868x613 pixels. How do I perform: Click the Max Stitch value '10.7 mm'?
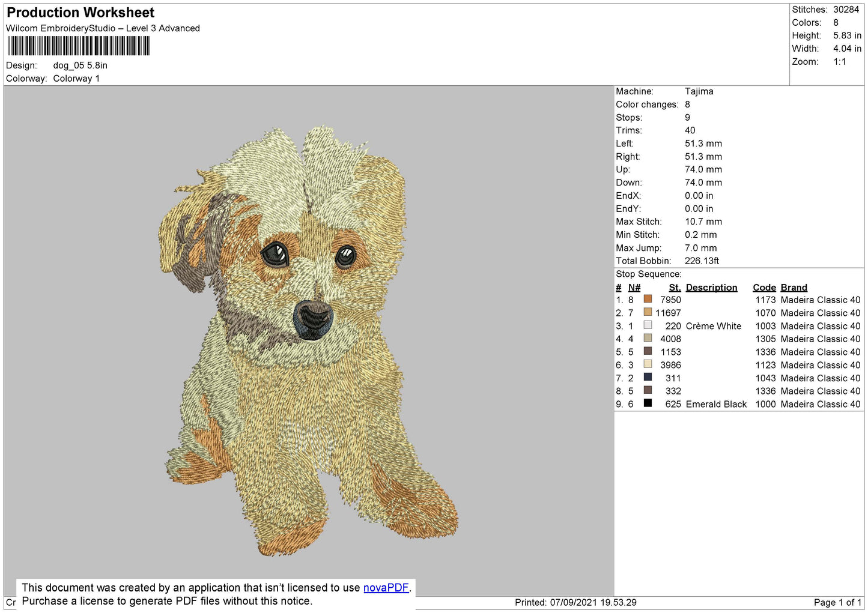tap(703, 222)
